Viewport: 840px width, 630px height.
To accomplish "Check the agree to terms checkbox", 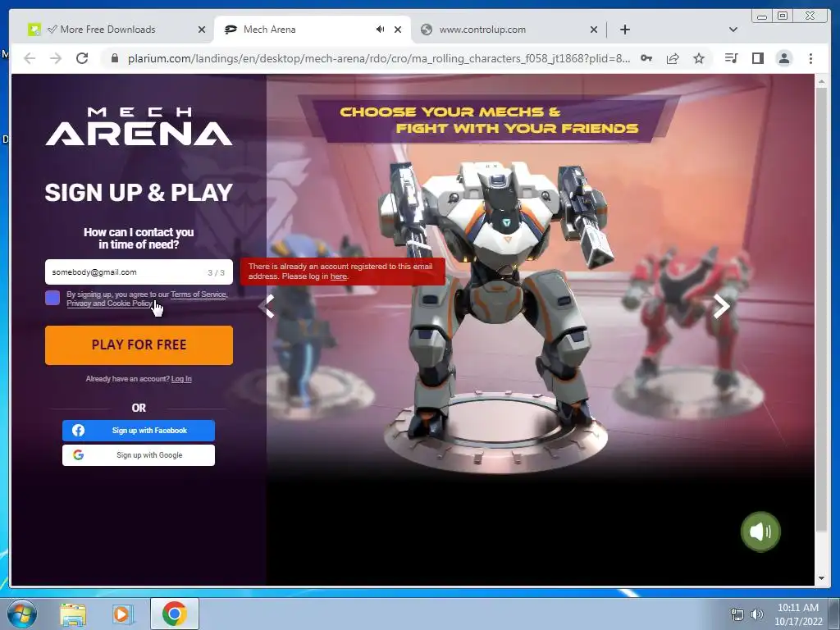I will [x=52, y=298].
